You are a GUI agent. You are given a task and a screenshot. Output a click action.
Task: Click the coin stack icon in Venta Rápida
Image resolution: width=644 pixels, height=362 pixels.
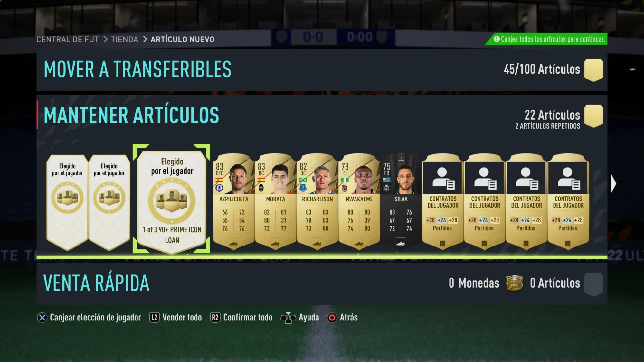click(x=514, y=283)
